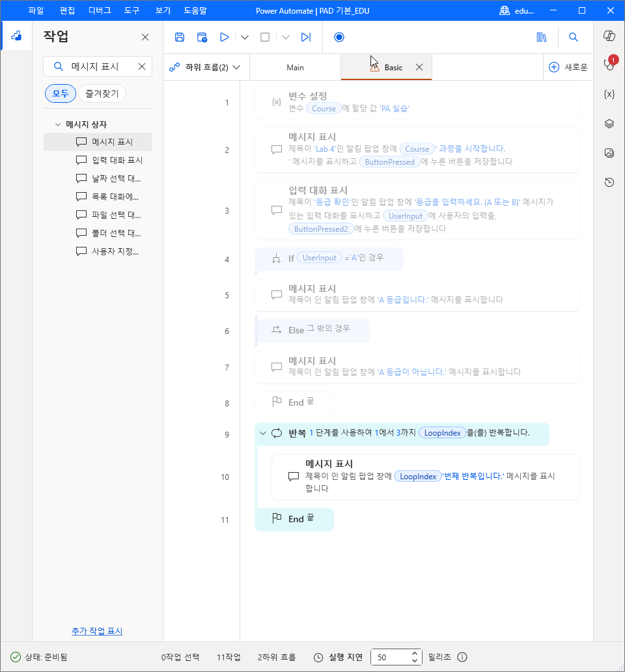Click ButtonPressed variable in step 2
Screen dimensions: 625x672
pos(390,162)
